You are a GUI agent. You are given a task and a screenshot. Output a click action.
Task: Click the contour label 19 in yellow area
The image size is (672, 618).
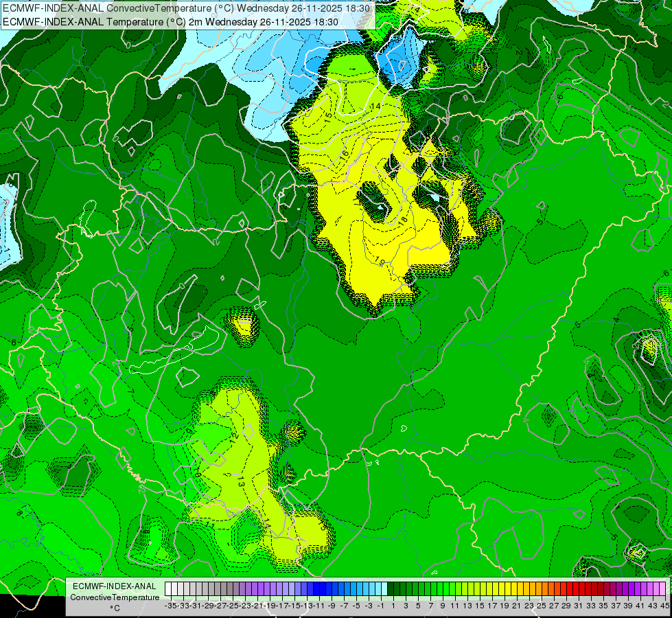coord(380,260)
